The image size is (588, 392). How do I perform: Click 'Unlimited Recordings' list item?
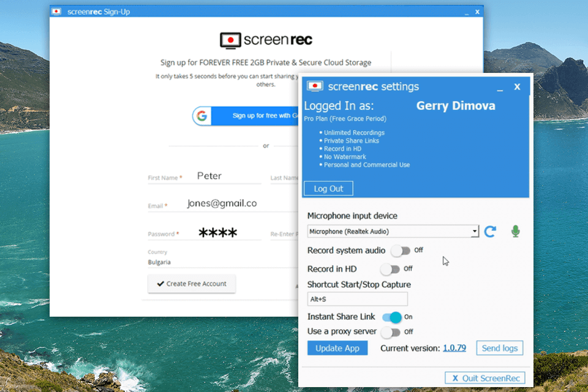[x=354, y=132]
